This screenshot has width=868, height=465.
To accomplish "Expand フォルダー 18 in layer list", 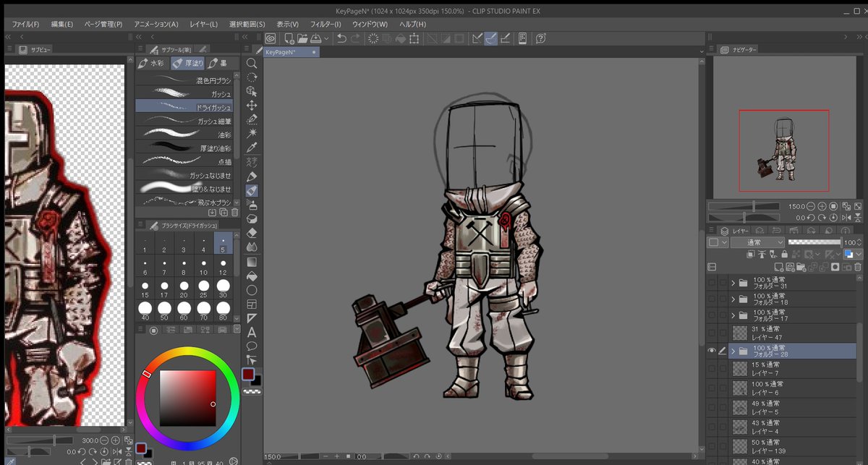I will [733, 299].
